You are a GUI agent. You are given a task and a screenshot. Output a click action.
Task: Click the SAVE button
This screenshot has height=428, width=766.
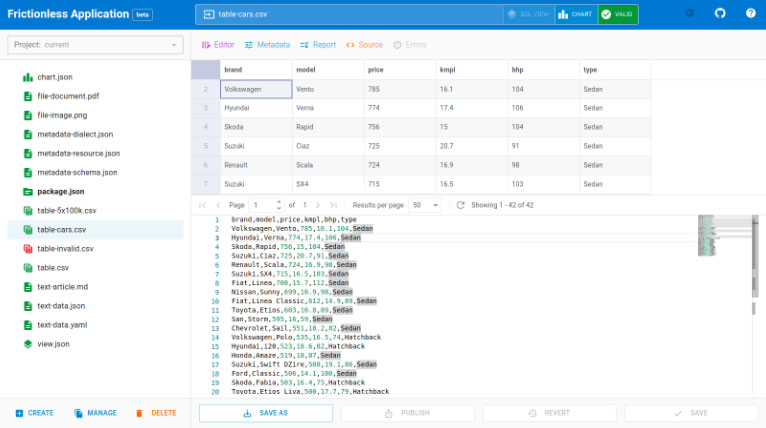[691, 413]
